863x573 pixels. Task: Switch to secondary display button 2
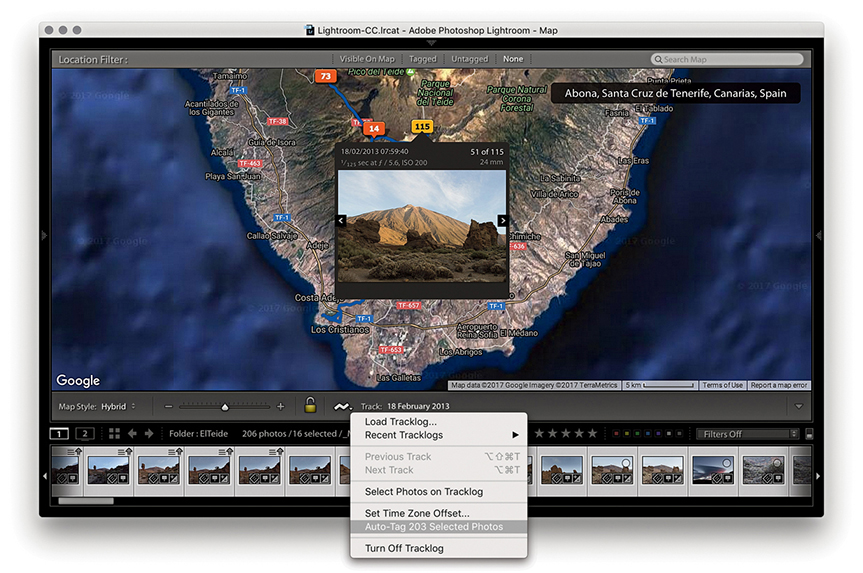point(85,434)
